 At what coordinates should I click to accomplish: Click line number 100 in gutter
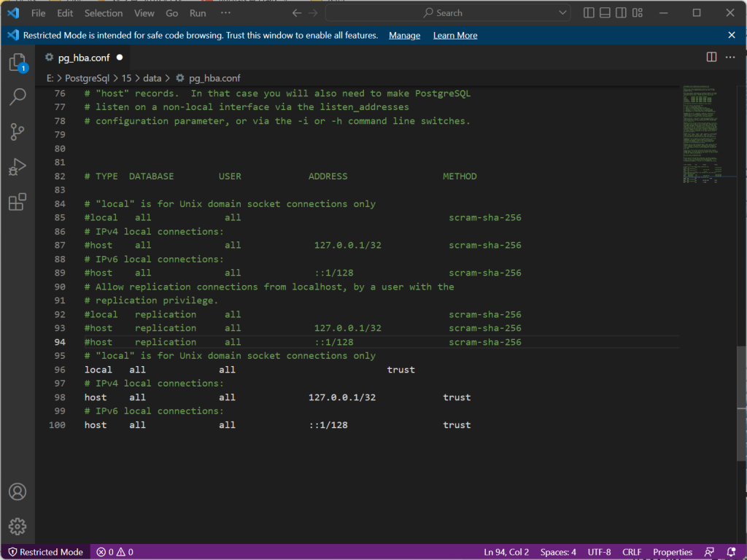pyautogui.click(x=57, y=425)
